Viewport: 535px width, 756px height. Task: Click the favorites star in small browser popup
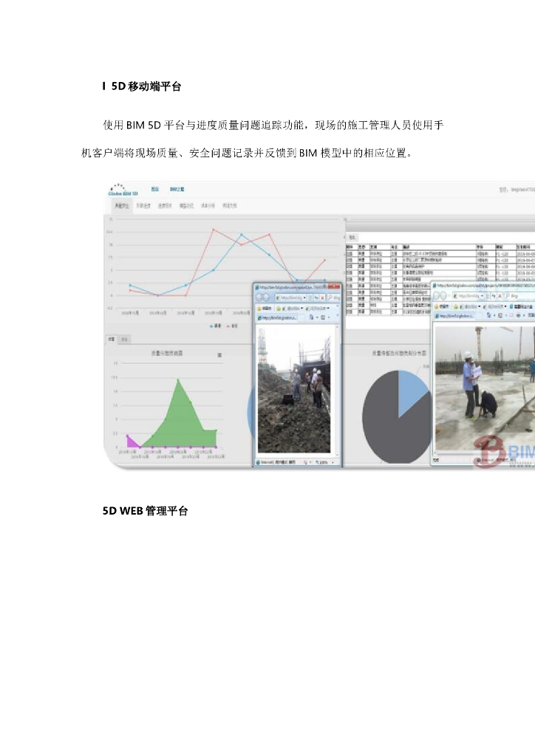click(260, 307)
